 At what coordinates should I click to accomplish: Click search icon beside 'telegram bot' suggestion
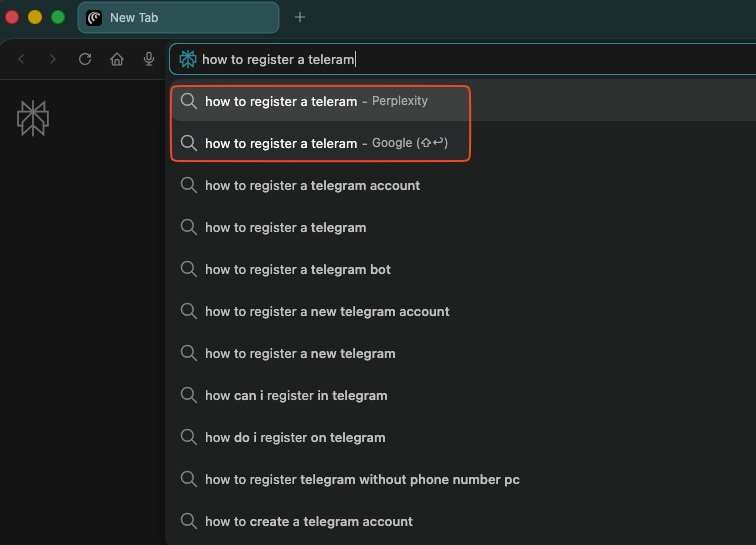click(189, 269)
